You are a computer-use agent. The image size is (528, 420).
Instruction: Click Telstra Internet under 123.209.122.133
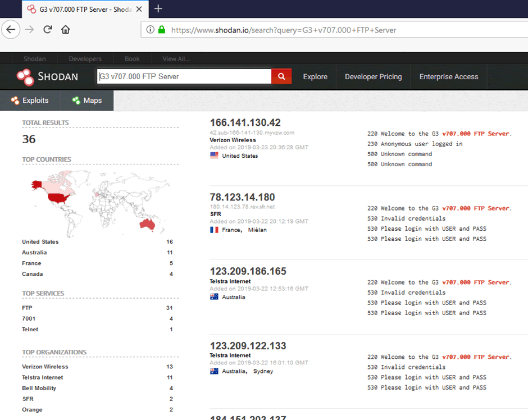point(230,355)
